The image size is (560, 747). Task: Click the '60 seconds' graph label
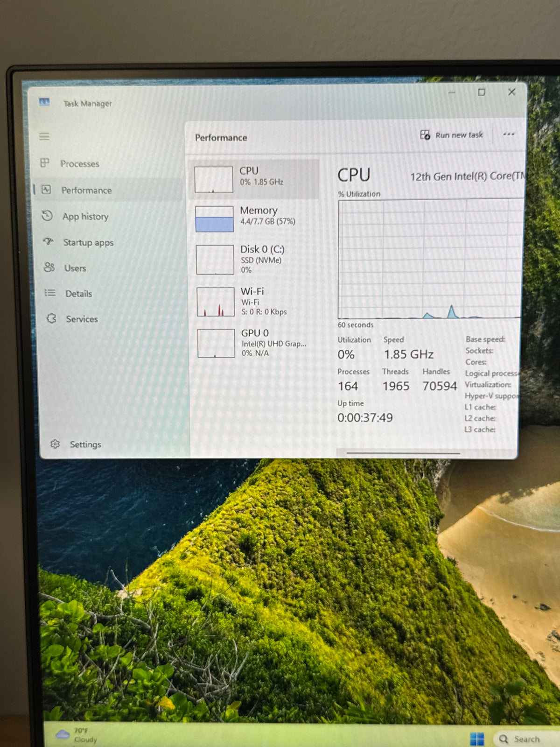tap(356, 325)
